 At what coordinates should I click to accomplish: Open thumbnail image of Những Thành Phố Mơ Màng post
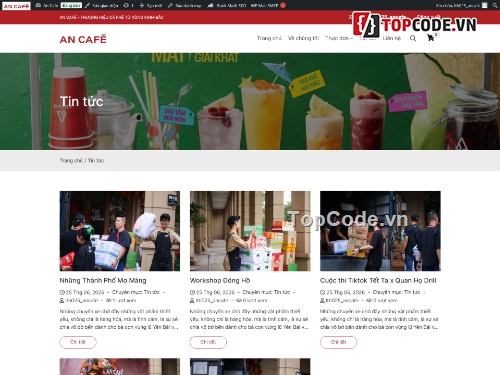click(x=120, y=231)
